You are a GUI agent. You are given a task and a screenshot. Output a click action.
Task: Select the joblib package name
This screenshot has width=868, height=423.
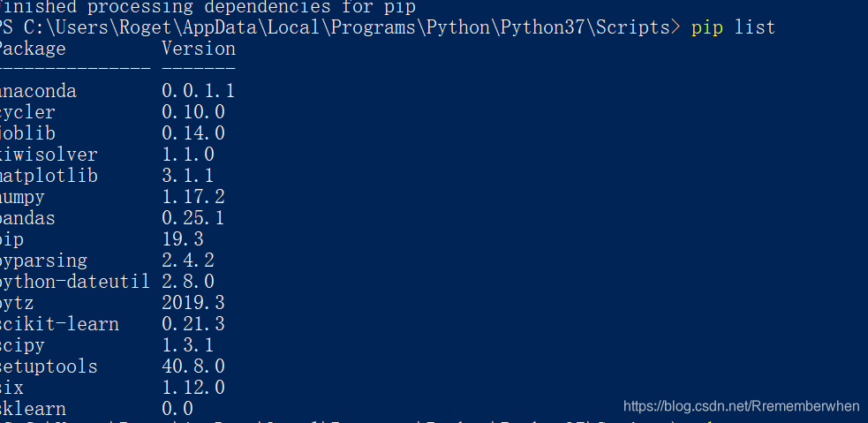[x=27, y=133]
